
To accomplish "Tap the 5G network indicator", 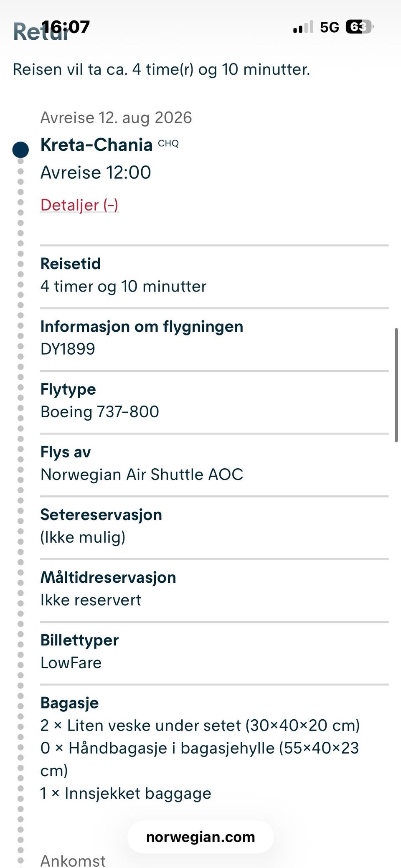I will click(x=329, y=27).
